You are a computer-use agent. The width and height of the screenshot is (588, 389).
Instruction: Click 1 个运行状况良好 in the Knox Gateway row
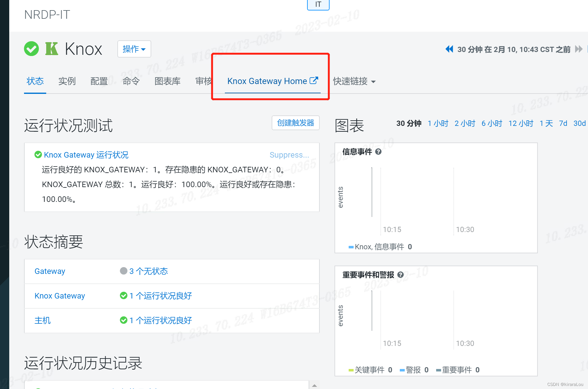160,296
